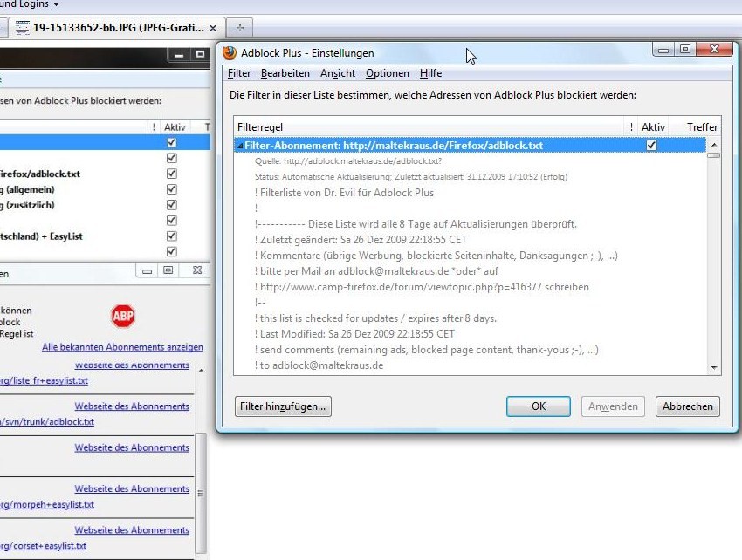Click the Aktiv column header in Einstellungen dialog
Screen dimensions: 742x560
point(653,127)
